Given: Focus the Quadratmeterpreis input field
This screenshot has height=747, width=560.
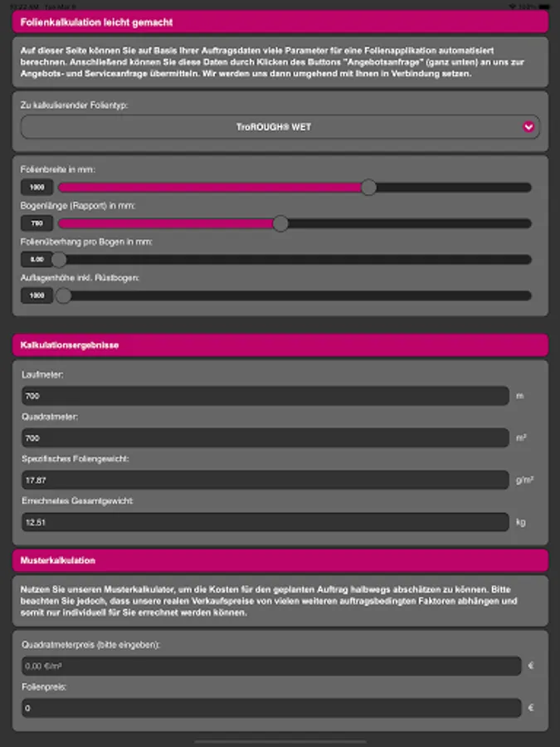Looking at the screenshot, I should (x=271, y=666).
